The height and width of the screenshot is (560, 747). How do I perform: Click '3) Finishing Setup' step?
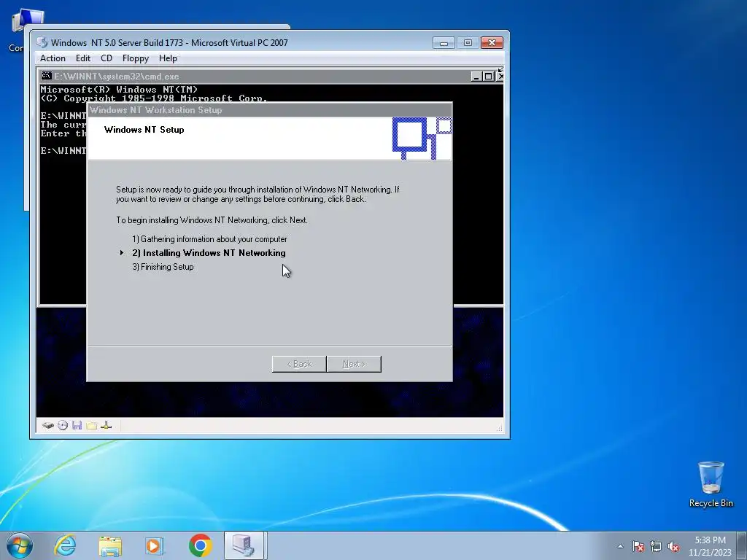click(x=163, y=267)
